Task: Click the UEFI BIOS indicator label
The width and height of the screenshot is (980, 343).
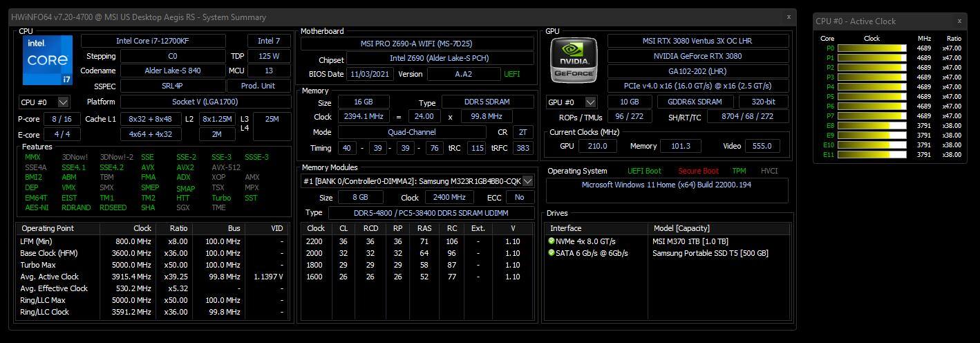Action: point(512,74)
